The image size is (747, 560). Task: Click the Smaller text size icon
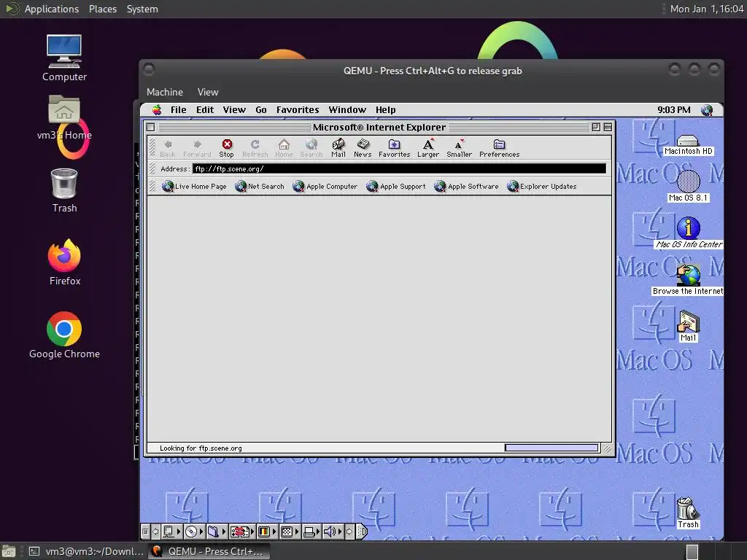coord(460,147)
